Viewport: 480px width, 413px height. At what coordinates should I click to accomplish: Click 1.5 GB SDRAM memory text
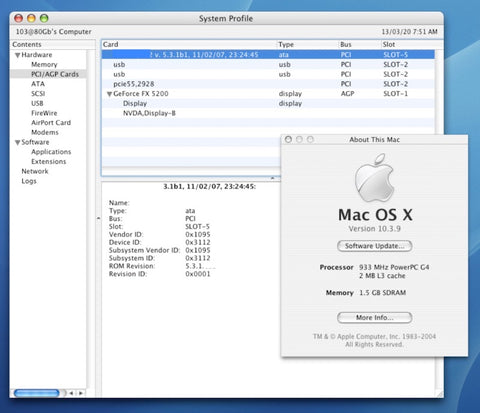click(382, 293)
